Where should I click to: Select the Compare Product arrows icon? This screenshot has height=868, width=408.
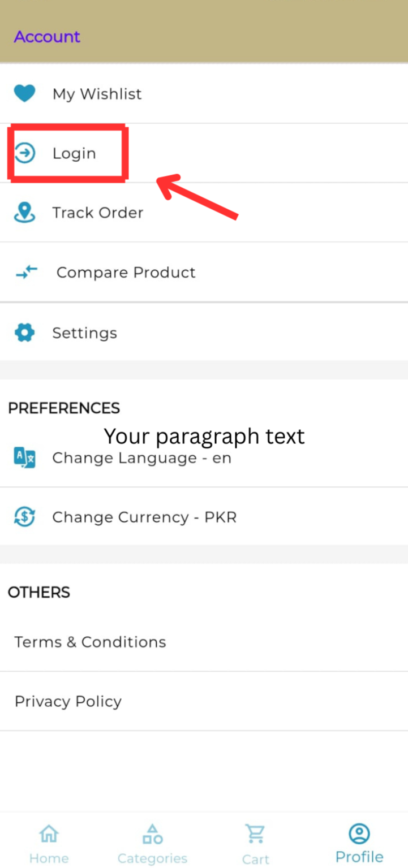(26, 272)
